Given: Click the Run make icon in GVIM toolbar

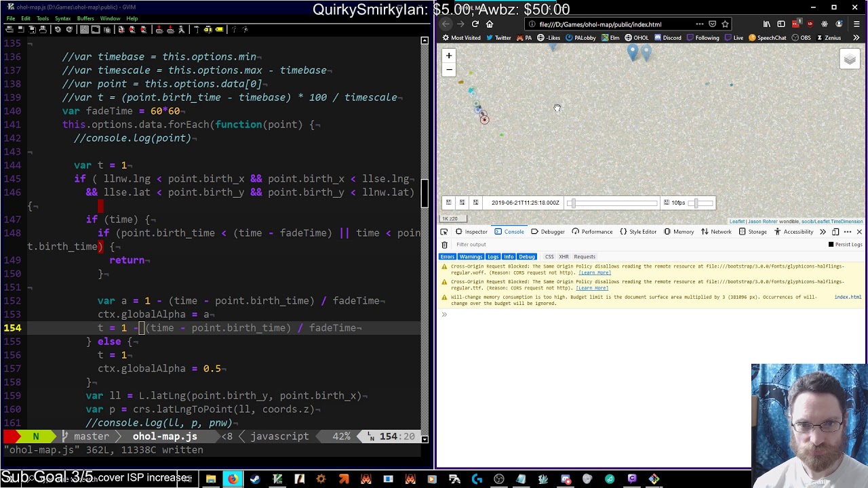Looking at the screenshot, I should pos(197,29).
